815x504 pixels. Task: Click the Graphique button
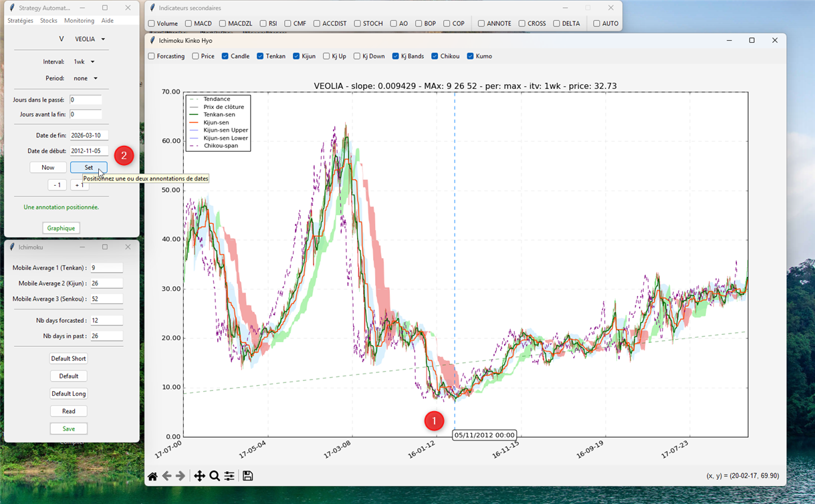tap(61, 228)
